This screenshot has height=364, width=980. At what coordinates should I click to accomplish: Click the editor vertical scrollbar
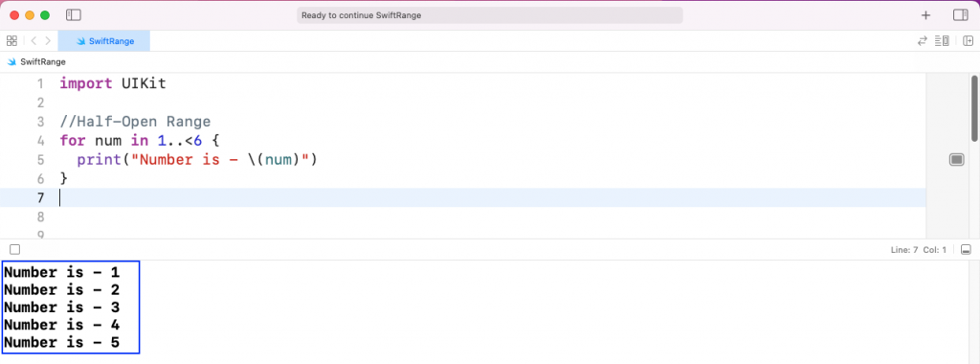pos(974,108)
